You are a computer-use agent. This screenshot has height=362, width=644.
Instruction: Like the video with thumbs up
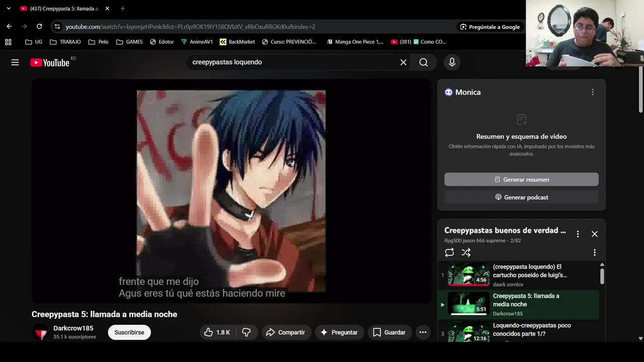tap(217, 332)
